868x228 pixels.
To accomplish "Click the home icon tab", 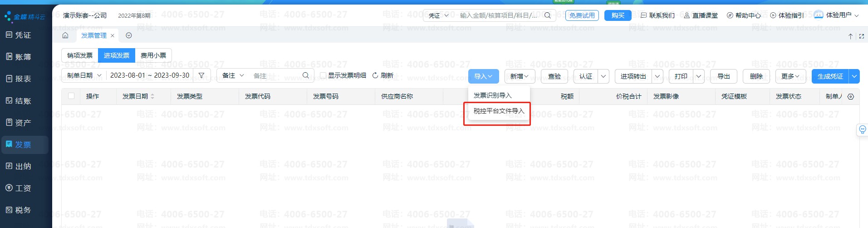I will click(x=65, y=35).
